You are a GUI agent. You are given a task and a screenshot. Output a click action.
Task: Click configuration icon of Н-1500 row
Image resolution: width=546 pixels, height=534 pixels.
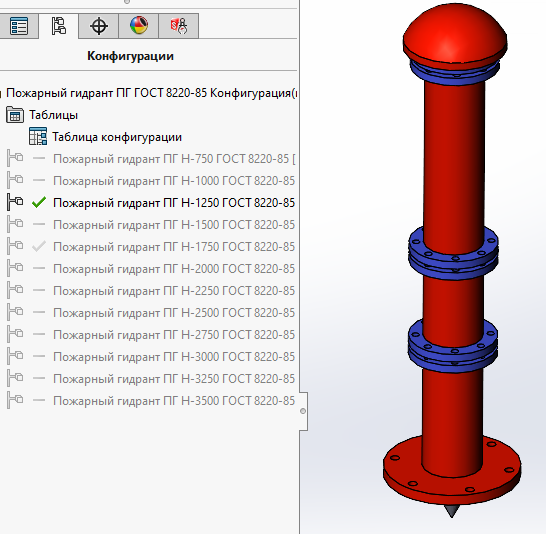click(15, 224)
